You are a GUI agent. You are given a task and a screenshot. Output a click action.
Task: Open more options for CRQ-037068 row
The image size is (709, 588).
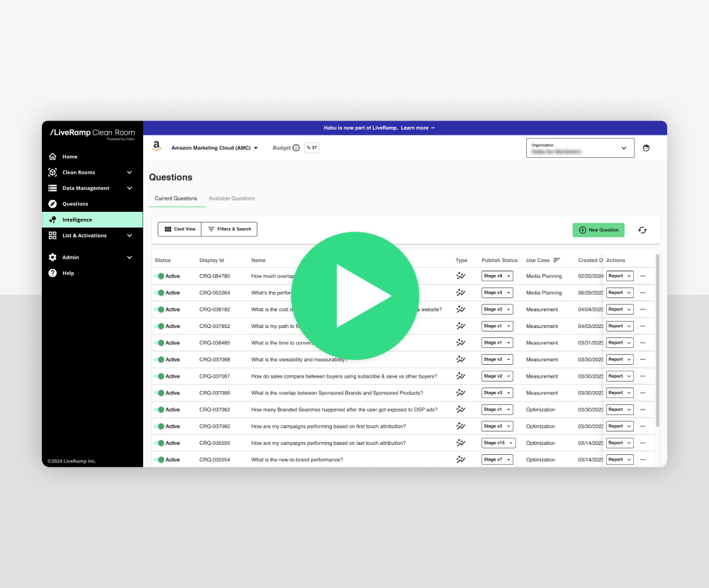pyautogui.click(x=643, y=360)
